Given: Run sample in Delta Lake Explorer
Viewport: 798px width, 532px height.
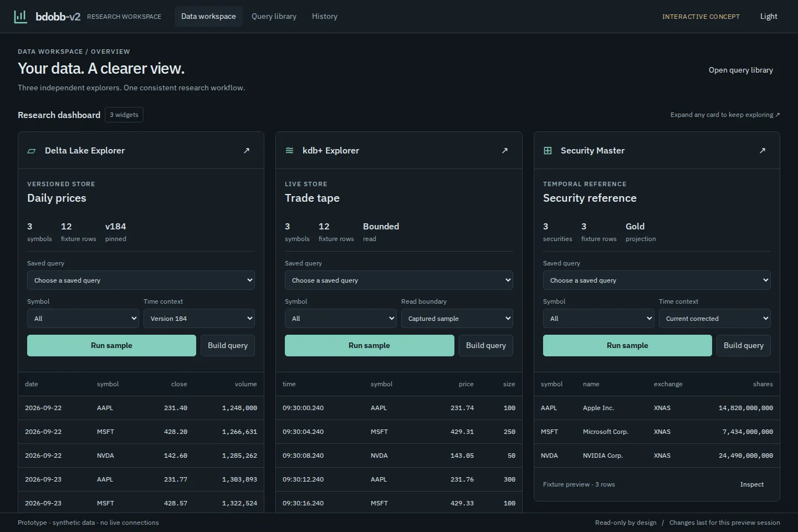Looking at the screenshot, I should (111, 345).
